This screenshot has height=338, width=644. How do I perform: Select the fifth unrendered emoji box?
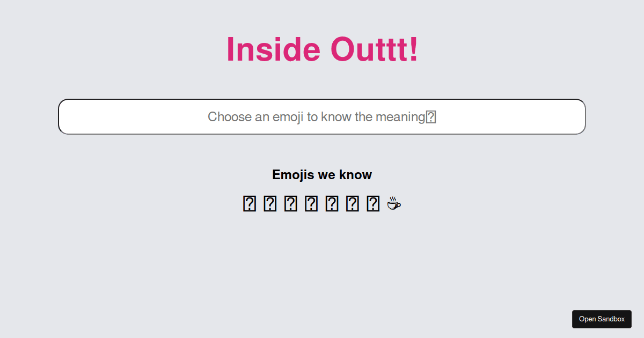[x=332, y=204]
